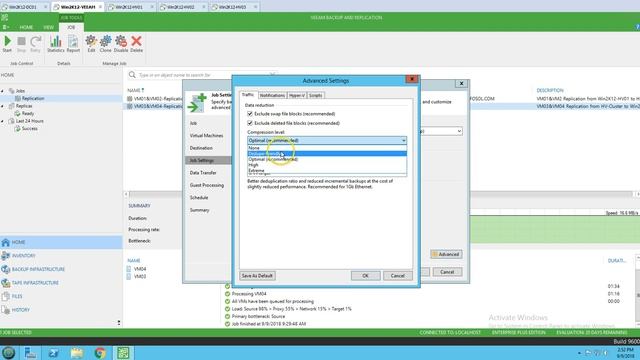Select VM04 in the lower name list
The width and height of the screenshot is (640, 360).
(x=140, y=269)
